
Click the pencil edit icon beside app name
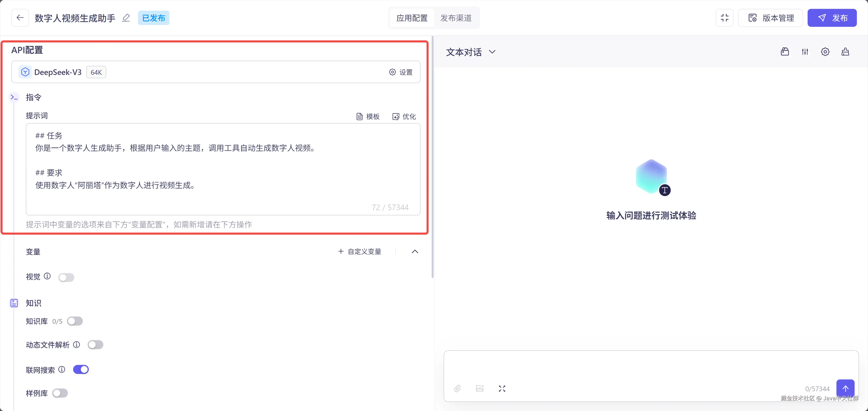coord(126,18)
